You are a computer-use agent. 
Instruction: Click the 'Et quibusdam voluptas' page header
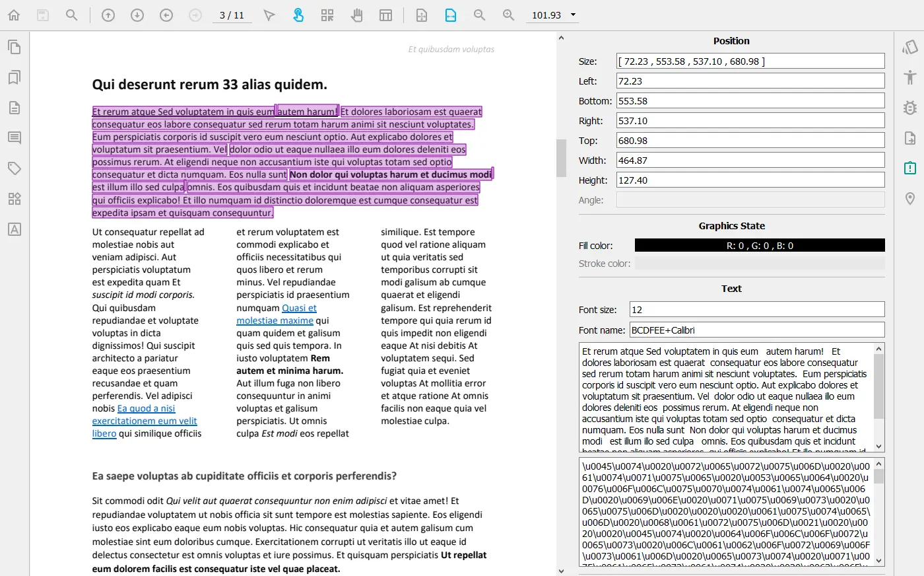(x=451, y=49)
